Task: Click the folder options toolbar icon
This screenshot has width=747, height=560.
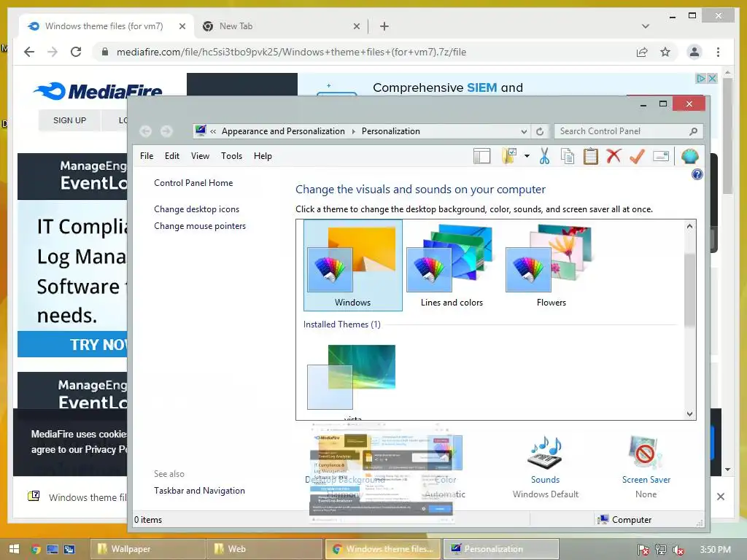Action: click(509, 156)
